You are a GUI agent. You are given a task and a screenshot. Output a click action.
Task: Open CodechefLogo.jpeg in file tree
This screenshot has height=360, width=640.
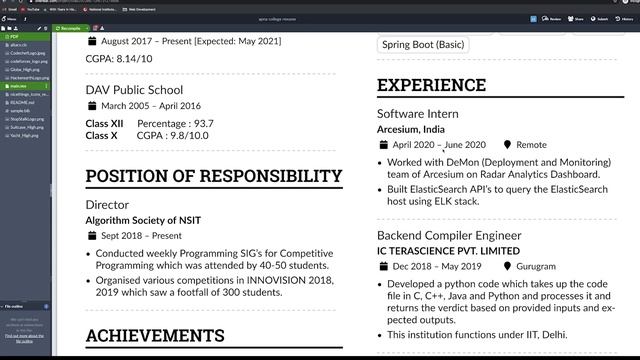pyautogui.click(x=25, y=53)
